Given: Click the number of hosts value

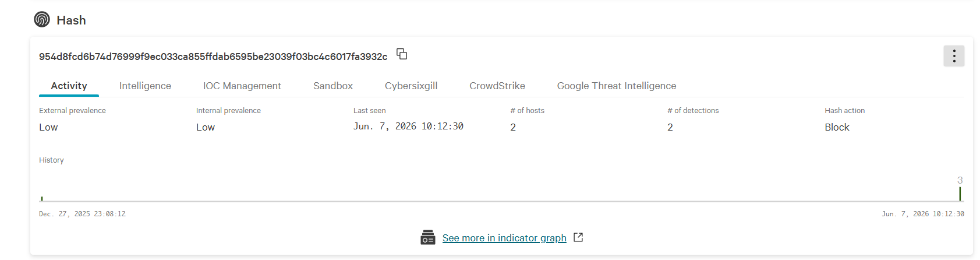Looking at the screenshot, I should point(513,127).
